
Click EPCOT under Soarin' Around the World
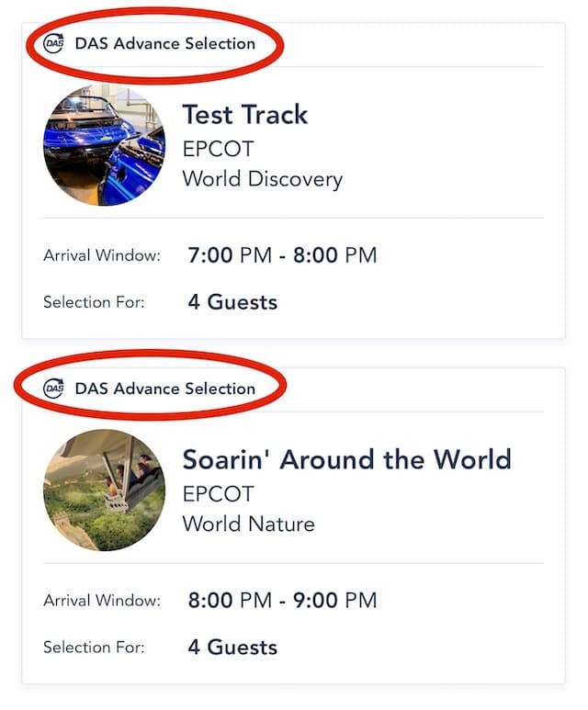coord(218,493)
